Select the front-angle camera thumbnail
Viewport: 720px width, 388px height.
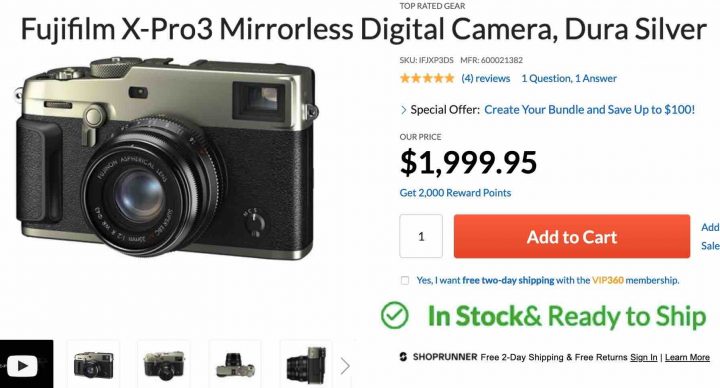(93, 366)
